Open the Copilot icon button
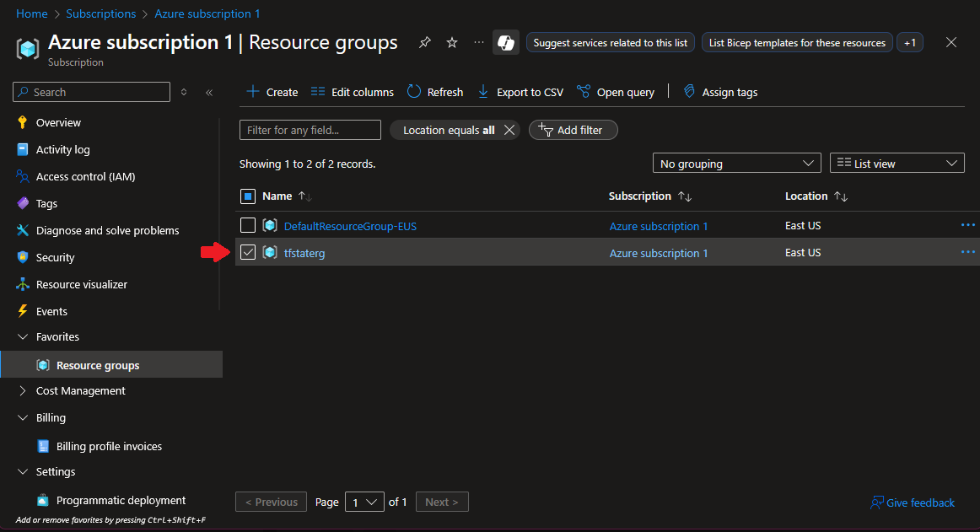Screen dimensions: 980x532 coord(506,42)
